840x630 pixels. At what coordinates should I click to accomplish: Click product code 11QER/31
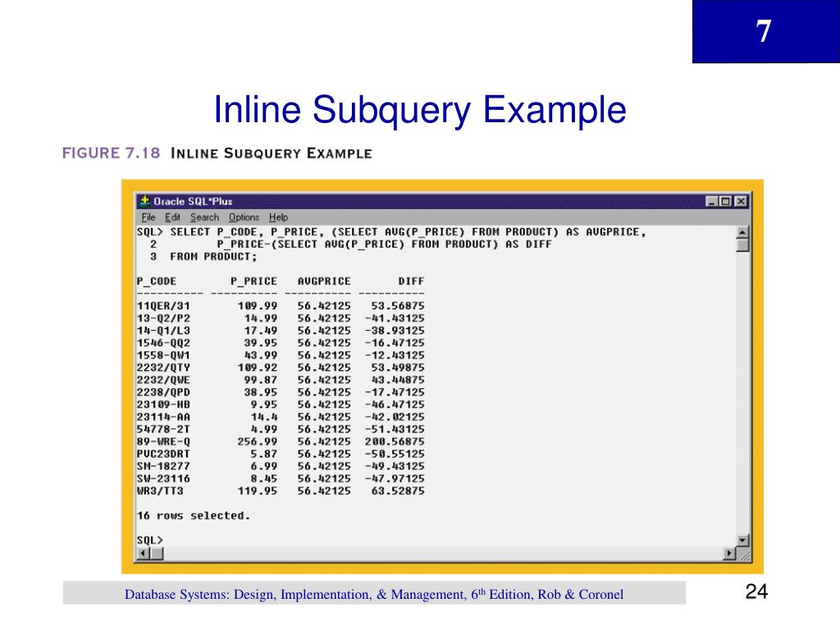point(163,306)
